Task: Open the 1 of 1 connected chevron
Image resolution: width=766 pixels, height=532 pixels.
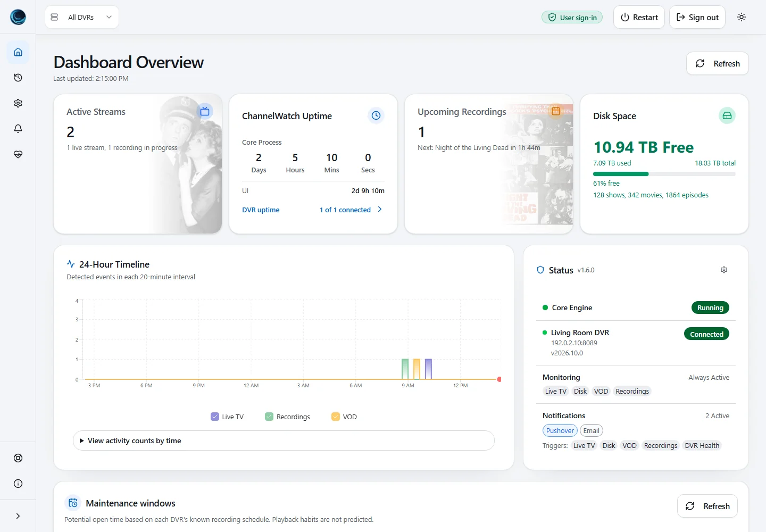Action: click(379, 210)
